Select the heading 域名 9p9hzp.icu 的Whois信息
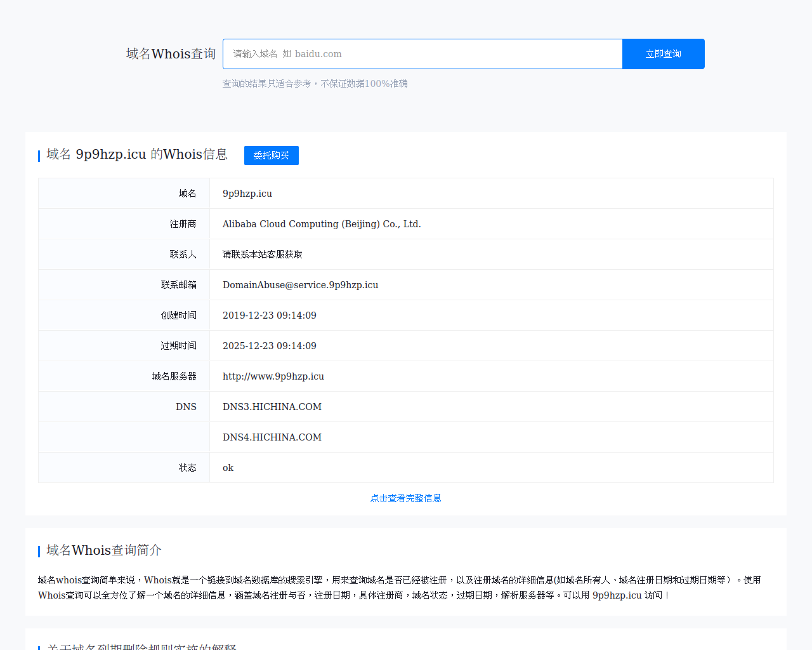The image size is (812, 650). [x=137, y=154]
